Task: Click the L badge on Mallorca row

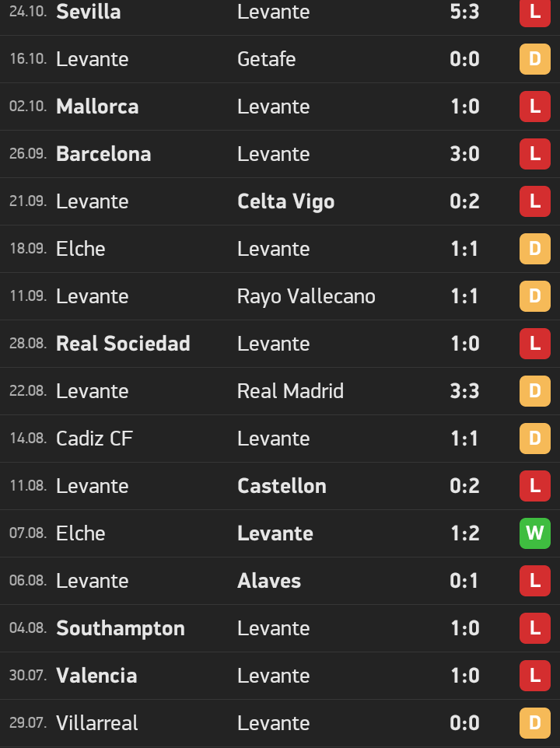Action: pyautogui.click(x=534, y=107)
